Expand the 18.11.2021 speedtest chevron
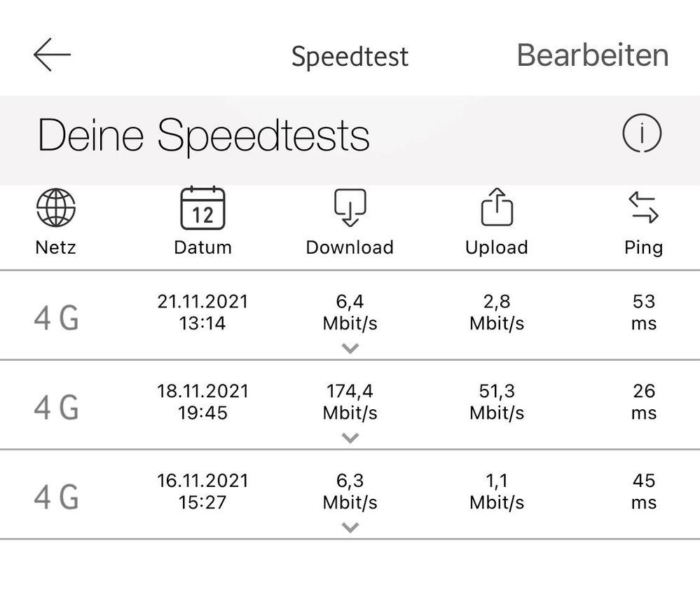This screenshot has width=700, height=592. coord(350,438)
